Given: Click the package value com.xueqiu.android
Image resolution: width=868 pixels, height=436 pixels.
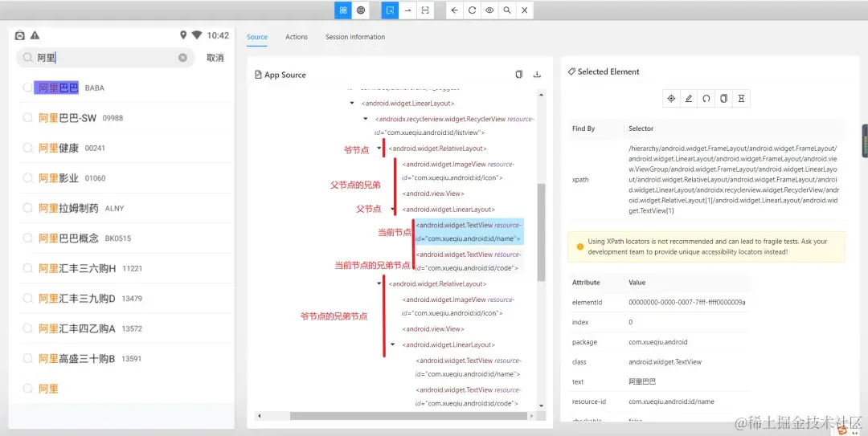Looking at the screenshot, I should pos(657,342).
